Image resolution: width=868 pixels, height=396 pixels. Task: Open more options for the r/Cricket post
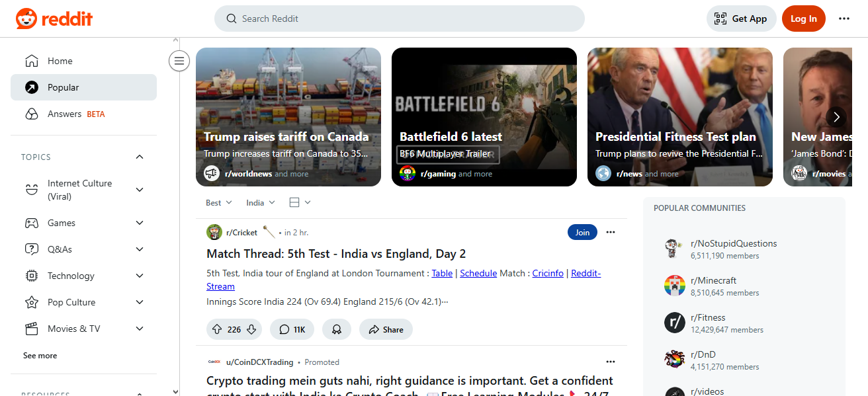[611, 232]
